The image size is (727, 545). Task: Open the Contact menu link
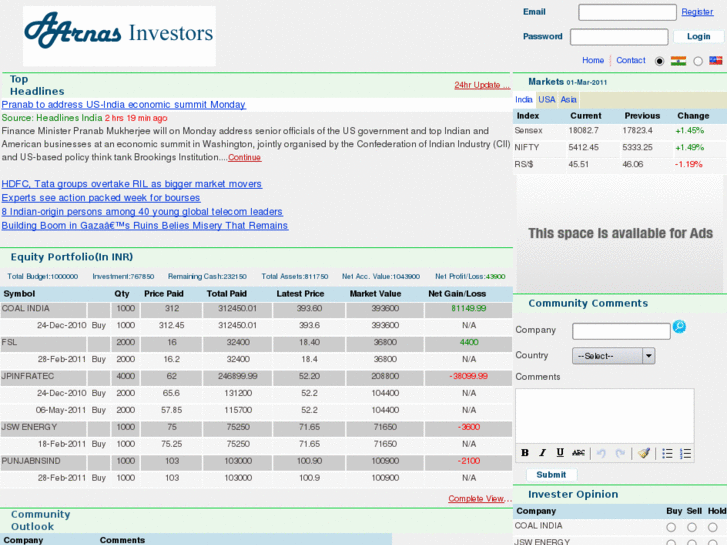point(631,60)
